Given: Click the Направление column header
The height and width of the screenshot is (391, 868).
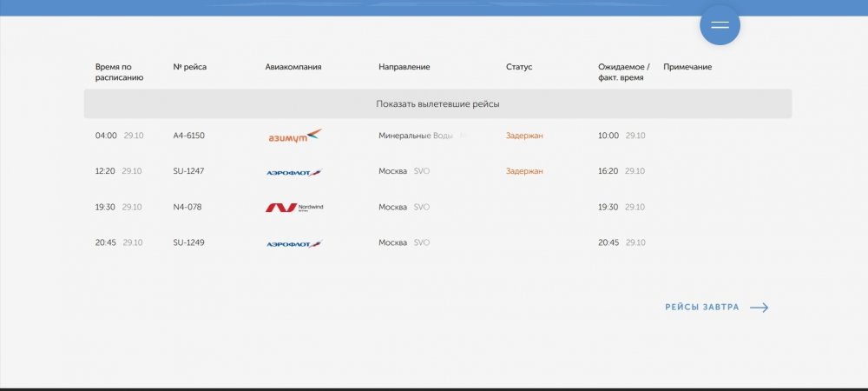Looking at the screenshot, I should point(404,67).
